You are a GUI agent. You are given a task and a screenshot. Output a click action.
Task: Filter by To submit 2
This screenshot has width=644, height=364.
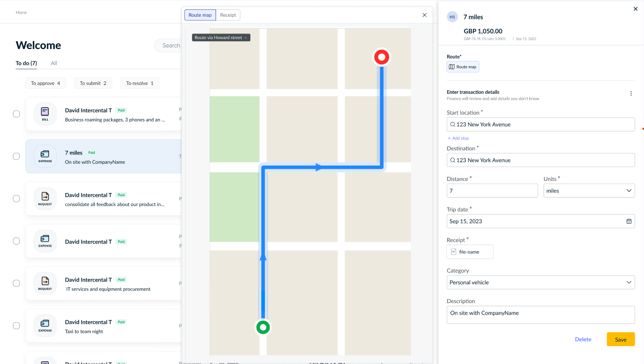pyautogui.click(x=93, y=83)
